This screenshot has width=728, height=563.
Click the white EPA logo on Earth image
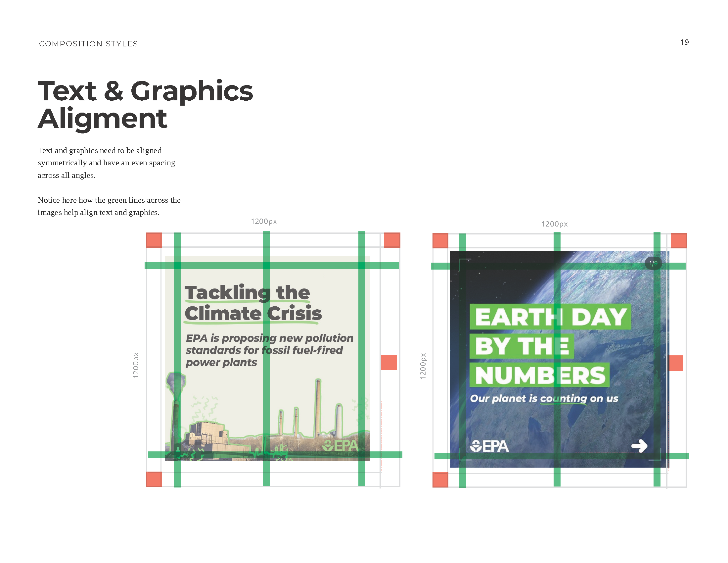(x=489, y=446)
